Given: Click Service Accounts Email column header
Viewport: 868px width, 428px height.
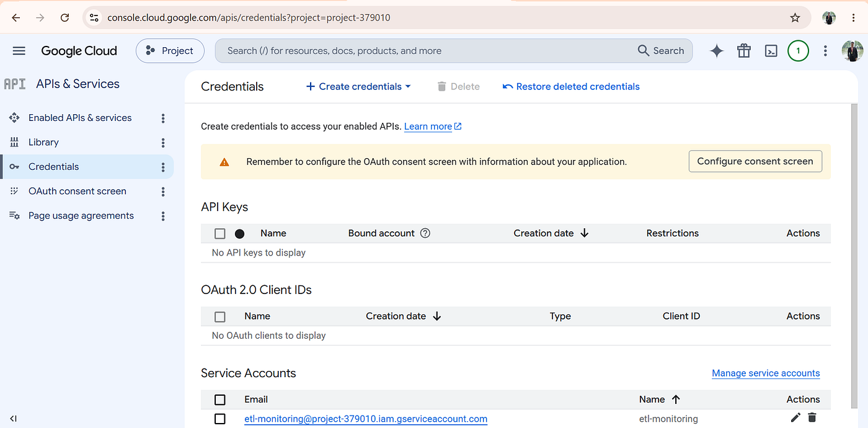Looking at the screenshot, I should (256, 399).
